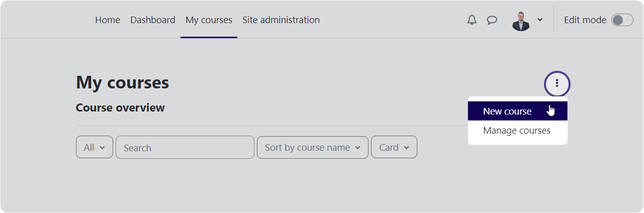Open the messaging speech bubble icon

[x=492, y=20]
